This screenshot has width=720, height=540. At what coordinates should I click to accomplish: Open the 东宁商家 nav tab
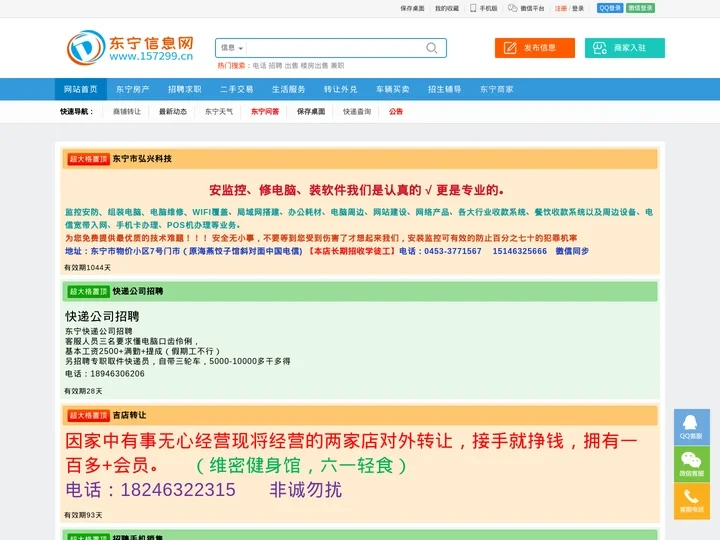pos(496,89)
